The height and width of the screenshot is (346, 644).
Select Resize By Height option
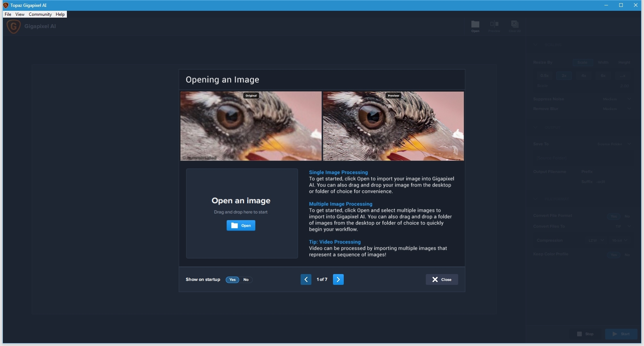[x=624, y=62]
